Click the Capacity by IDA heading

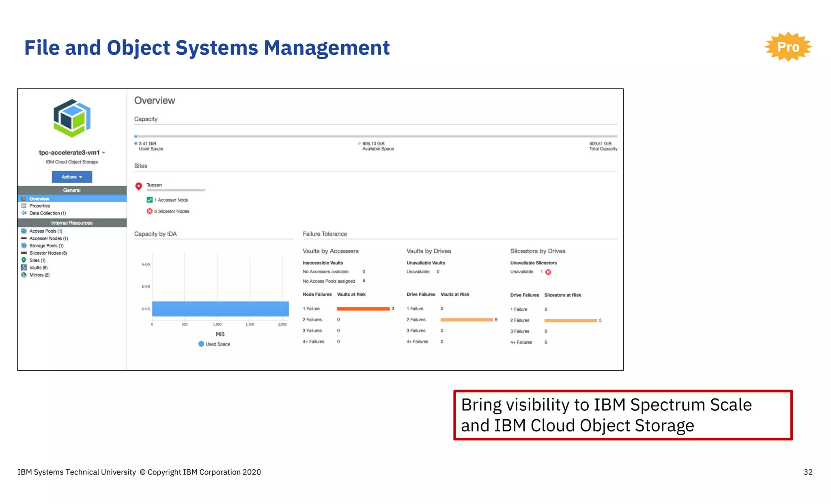[x=155, y=234]
